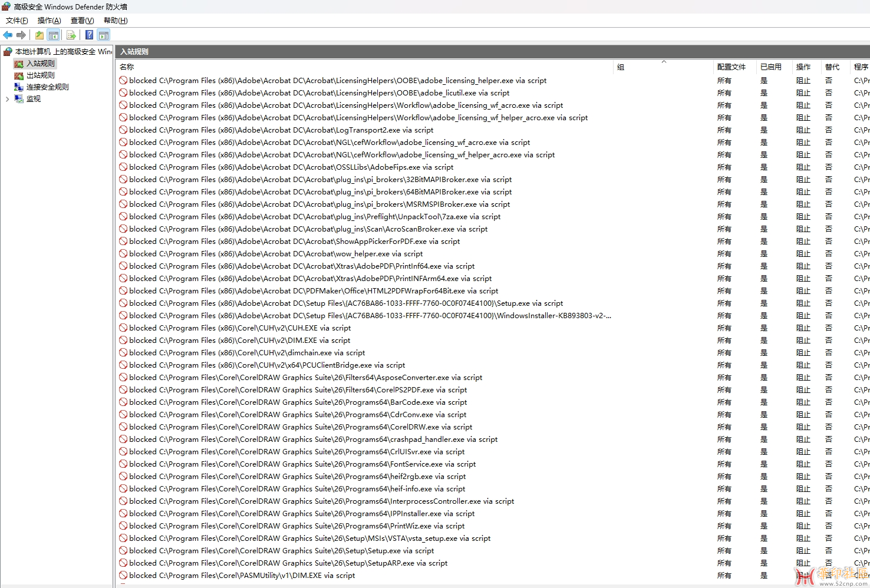This screenshot has width=870, height=588.
Task: Click the blocked icon of CorelDRW.exe rule
Action: click(123, 427)
